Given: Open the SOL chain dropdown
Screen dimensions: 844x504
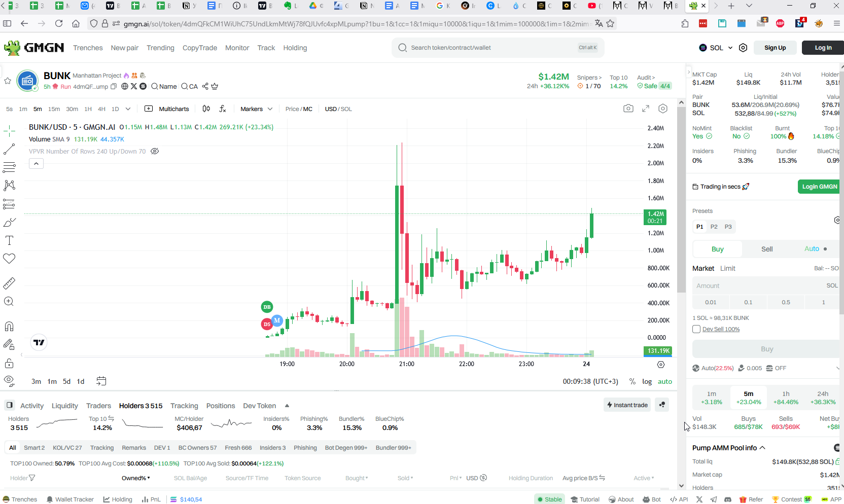Looking at the screenshot, I should (x=716, y=48).
